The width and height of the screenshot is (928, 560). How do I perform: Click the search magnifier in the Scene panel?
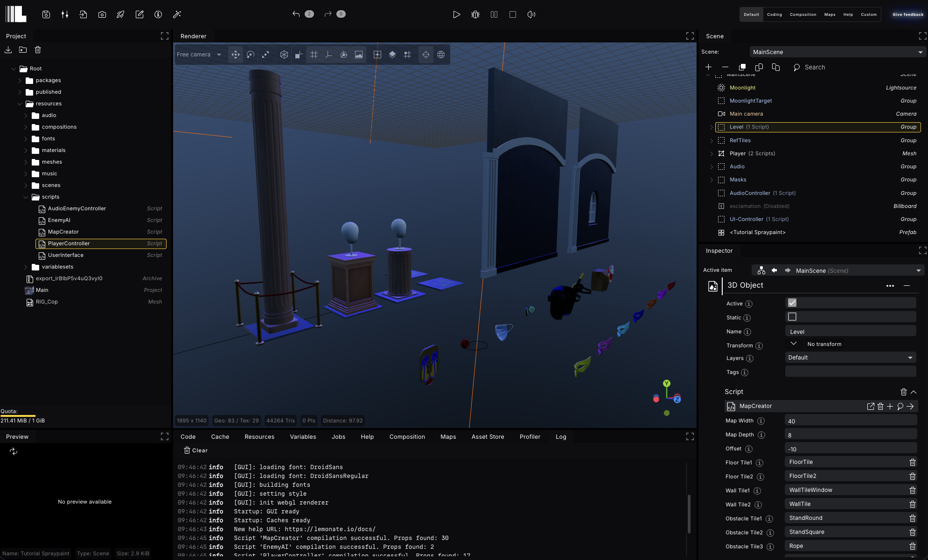(797, 67)
